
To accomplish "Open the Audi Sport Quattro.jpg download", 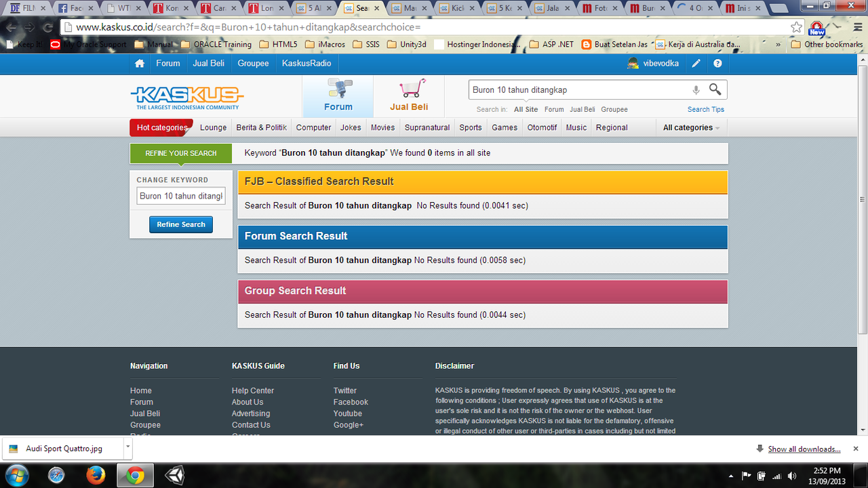I will pos(64,449).
